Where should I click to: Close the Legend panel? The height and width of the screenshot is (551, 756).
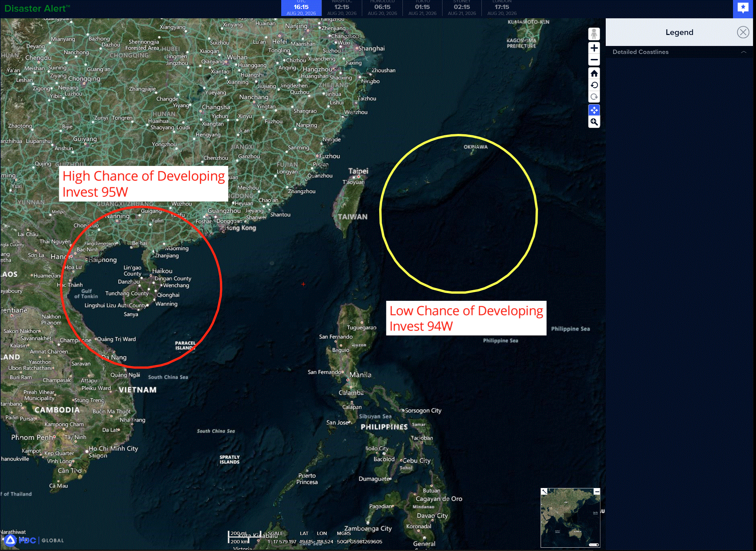pos(743,32)
